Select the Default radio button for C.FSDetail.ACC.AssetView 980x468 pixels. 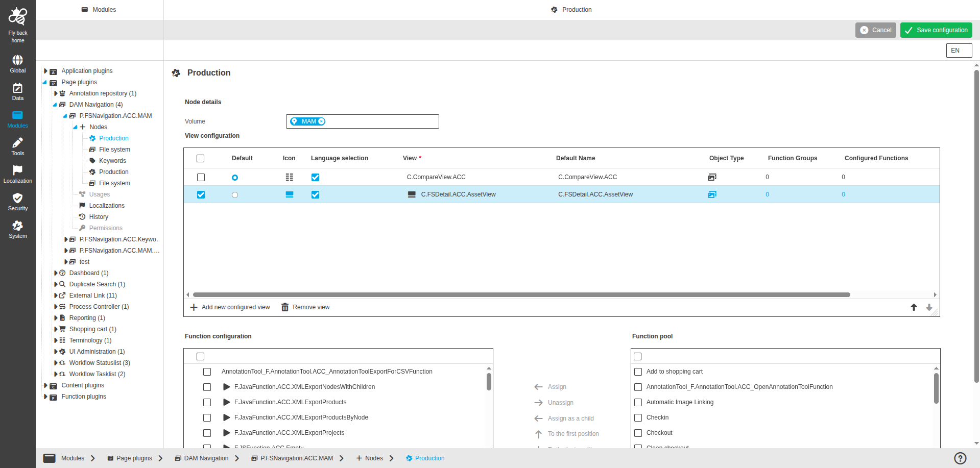(x=235, y=194)
